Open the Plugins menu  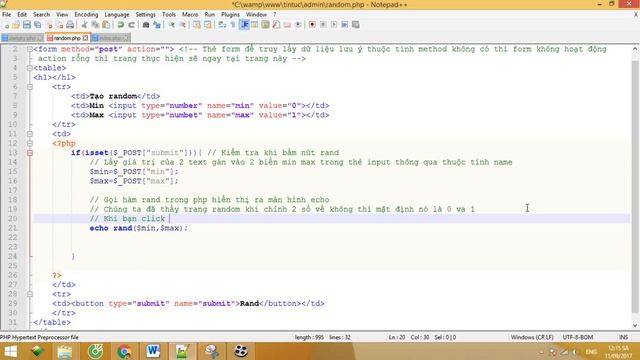click(x=230, y=14)
